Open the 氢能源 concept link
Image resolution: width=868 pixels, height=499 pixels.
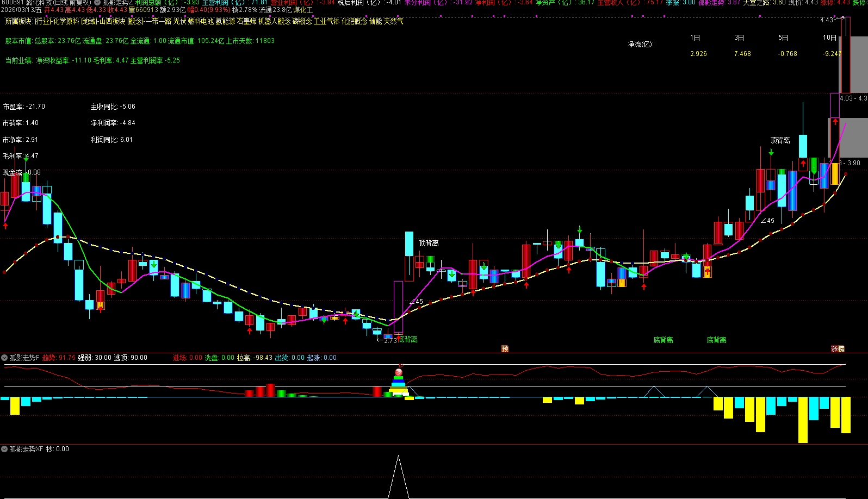tap(225, 21)
